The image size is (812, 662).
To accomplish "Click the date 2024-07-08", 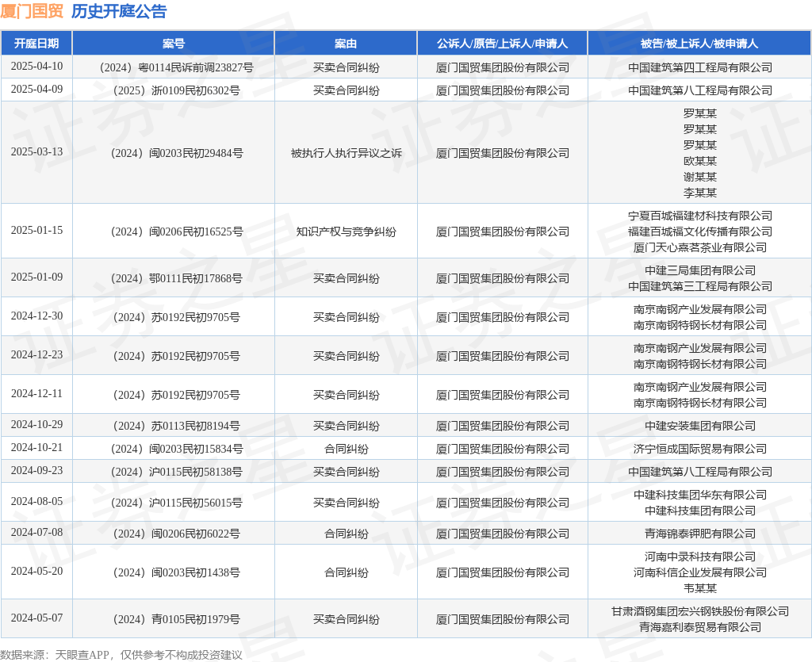I will pyautogui.click(x=36, y=532).
